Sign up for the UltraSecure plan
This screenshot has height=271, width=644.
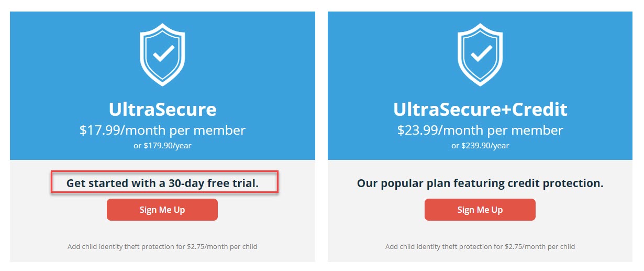pos(162,210)
